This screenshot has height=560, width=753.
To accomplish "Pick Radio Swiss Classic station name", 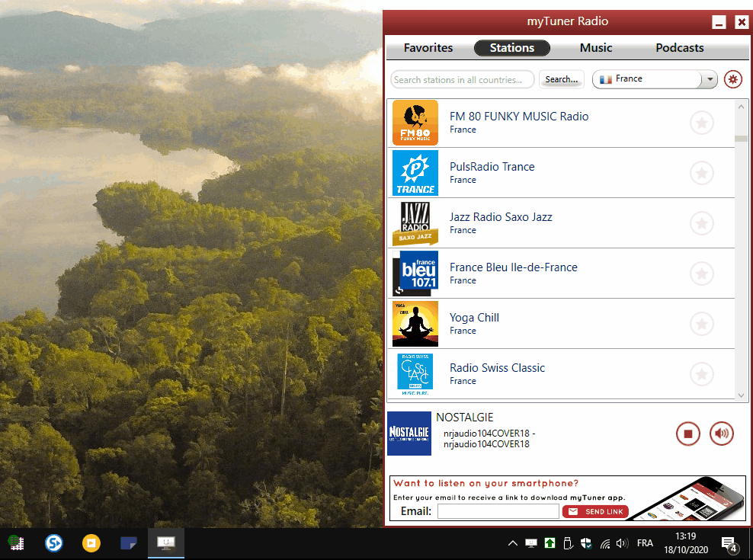I will point(497,368).
